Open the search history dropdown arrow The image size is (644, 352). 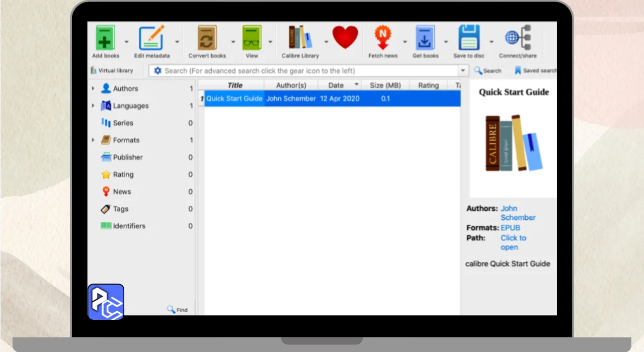463,71
